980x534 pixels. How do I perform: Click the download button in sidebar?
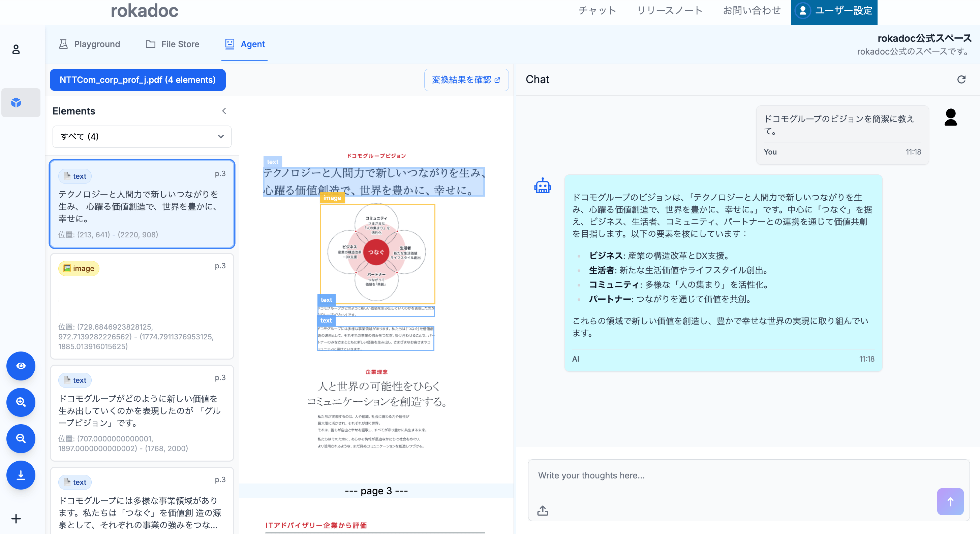coord(21,475)
